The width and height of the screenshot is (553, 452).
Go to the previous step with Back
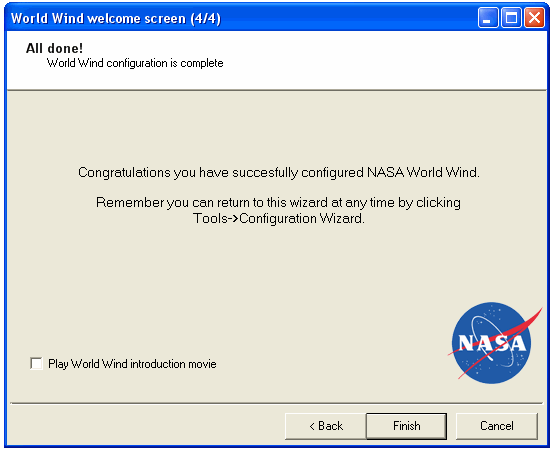tap(326, 426)
